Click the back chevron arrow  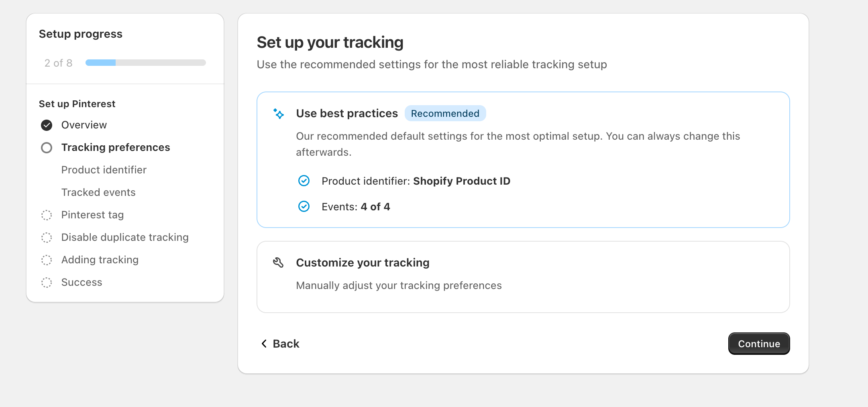(264, 344)
